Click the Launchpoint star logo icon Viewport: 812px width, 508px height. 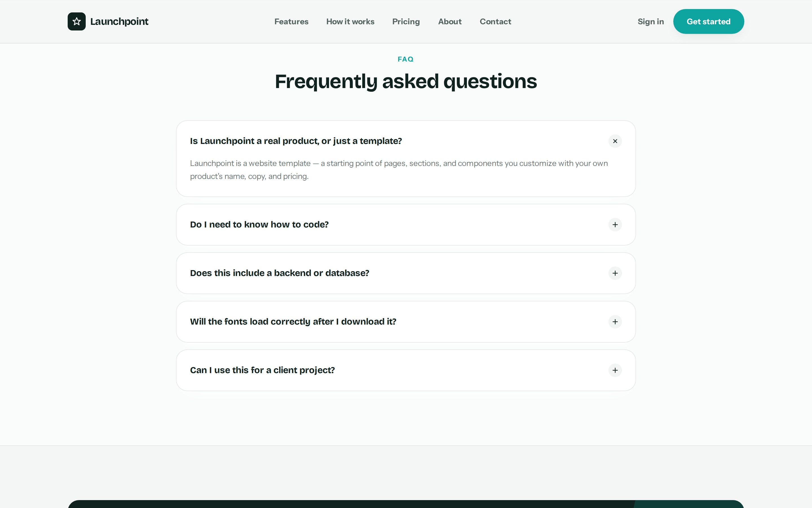coord(76,21)
